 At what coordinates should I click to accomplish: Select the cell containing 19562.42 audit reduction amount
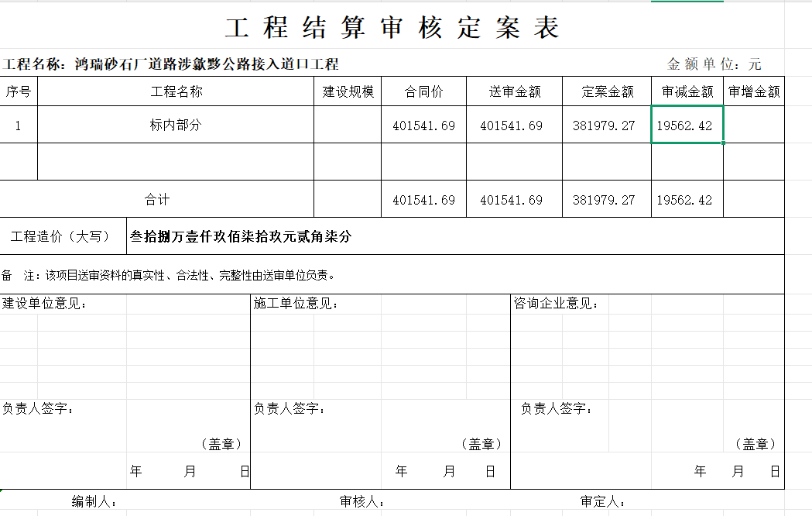(x=686, y=125)
